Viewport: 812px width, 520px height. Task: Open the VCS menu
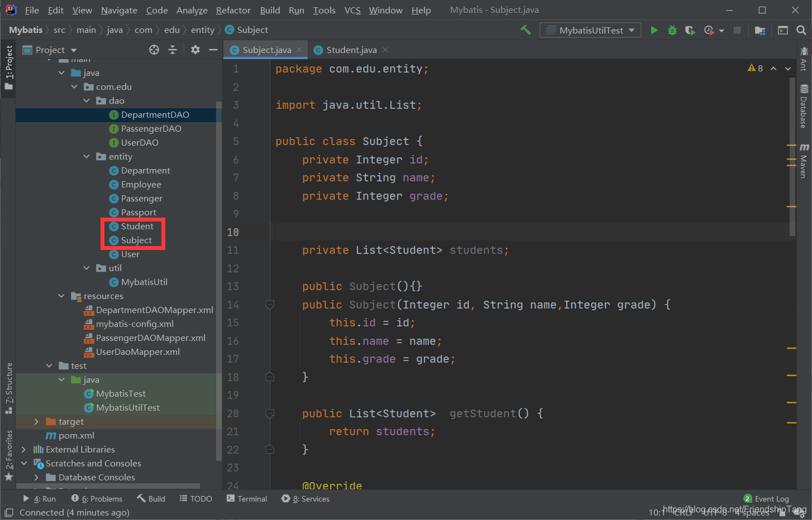[352, 10]
